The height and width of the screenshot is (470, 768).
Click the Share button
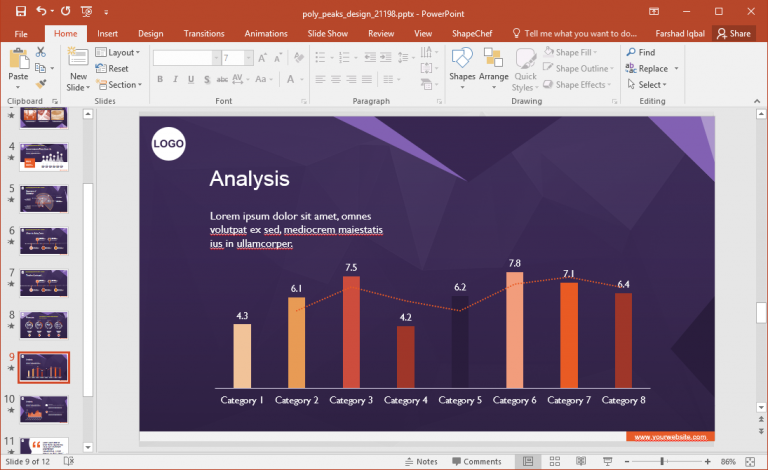(x=734, y=33)
